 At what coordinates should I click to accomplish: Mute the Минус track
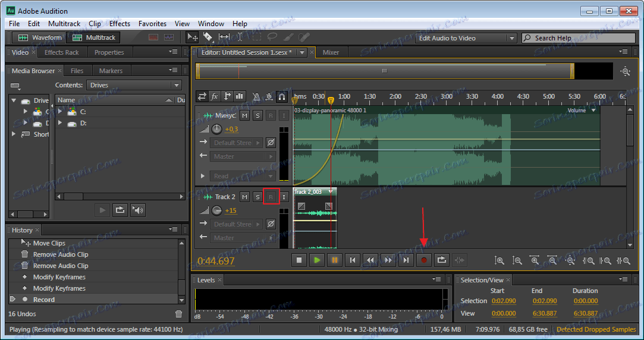pyautogui.click(x=244, y=115)
